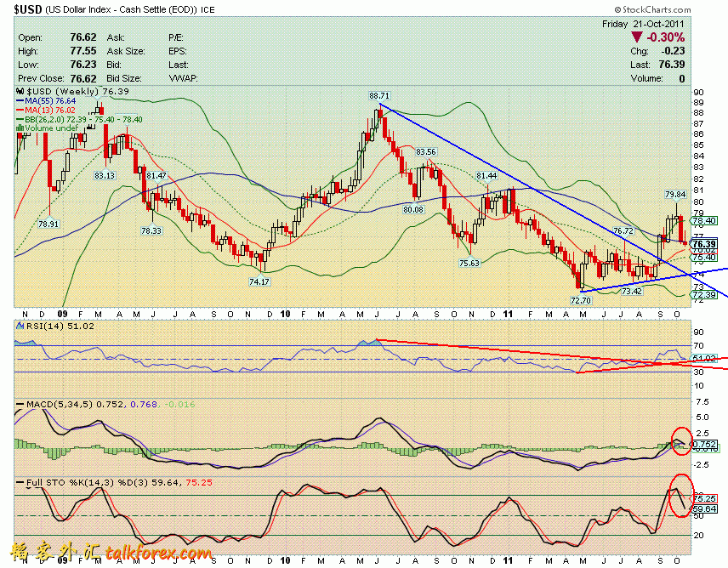Click the 83.56 price annotation
Viewport: 728px width, 568px height.
point(426,151)
